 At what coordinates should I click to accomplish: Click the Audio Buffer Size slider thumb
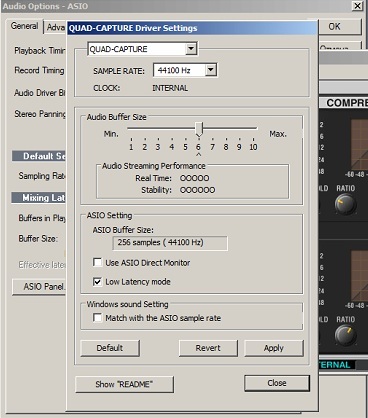click(199, 130)
